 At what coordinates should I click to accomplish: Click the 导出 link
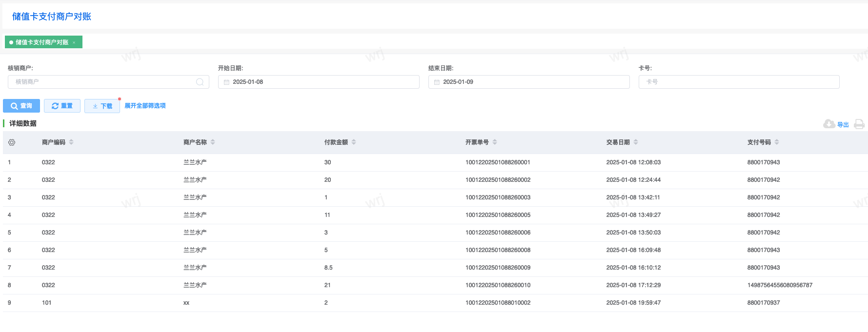pyautogui.click(x=843, y=125)
